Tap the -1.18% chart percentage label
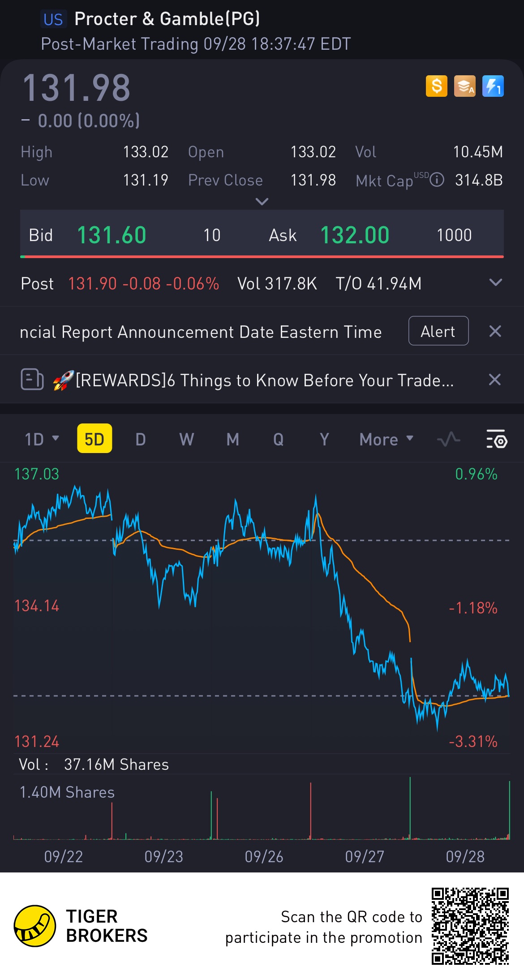This screenshot has height=980, width=524. [473, 608]
